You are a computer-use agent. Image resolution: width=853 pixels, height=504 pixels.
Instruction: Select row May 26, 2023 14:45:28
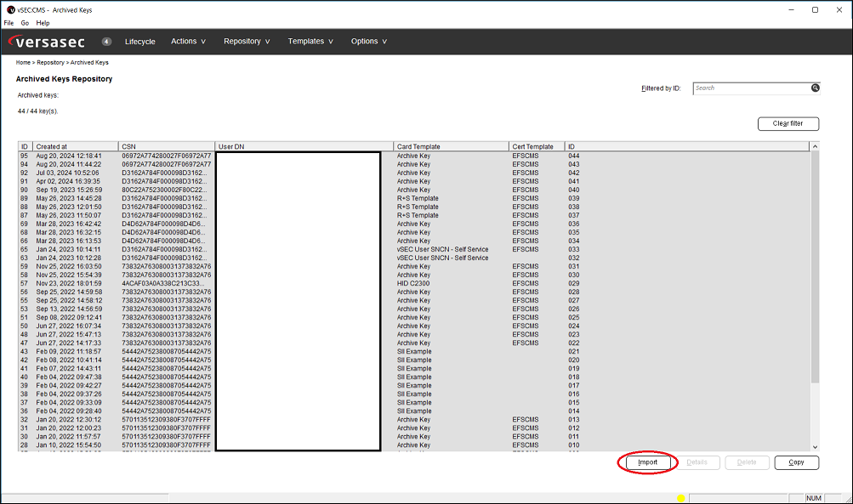click(x=414, y=198)
